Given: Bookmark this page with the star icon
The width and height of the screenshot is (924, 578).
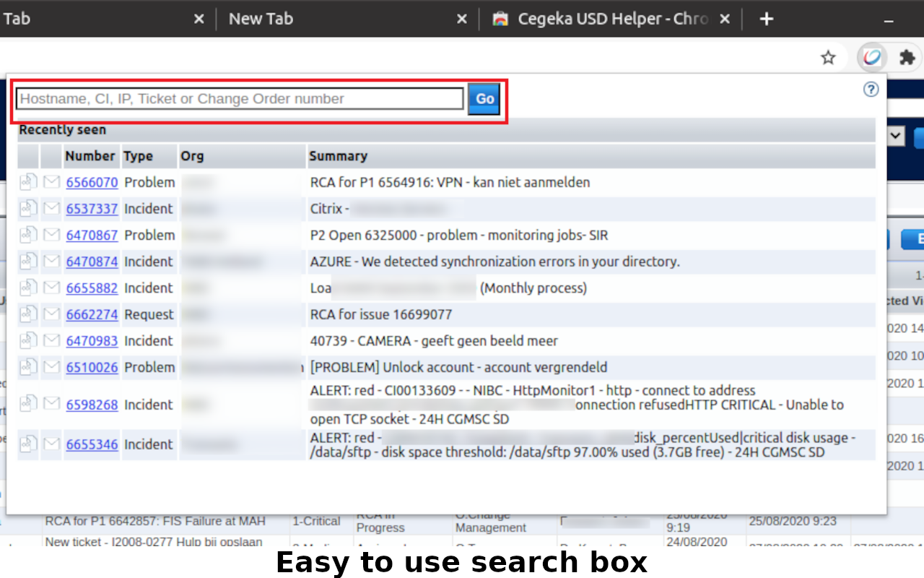Looking at the screenshot, I should [828, 58].
